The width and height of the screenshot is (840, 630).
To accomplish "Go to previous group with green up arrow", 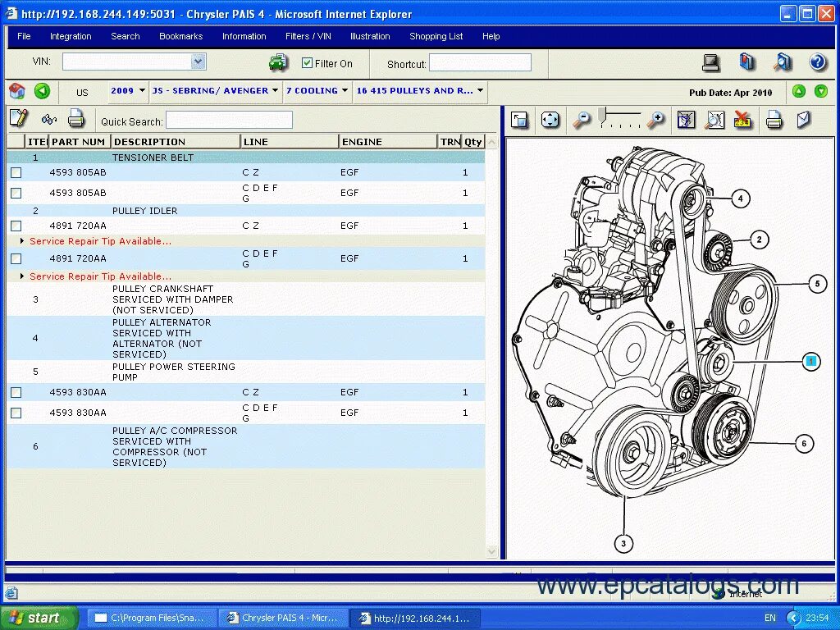I will 799,91.
